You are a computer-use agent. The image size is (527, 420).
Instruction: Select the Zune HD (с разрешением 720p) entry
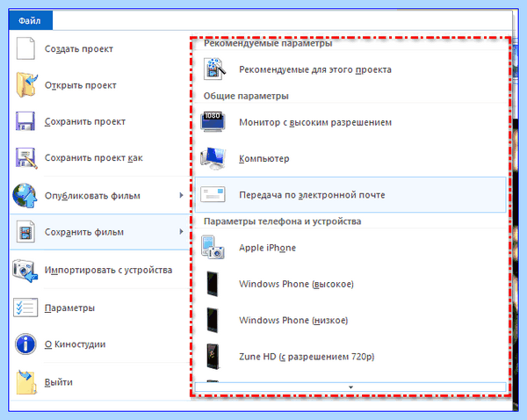[x=350, y=357]
